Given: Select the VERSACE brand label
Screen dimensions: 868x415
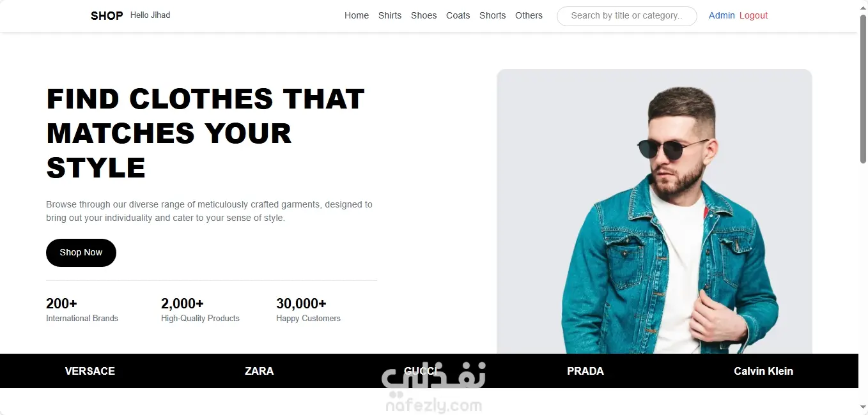Looking at the screenshot, I should coord(90,371).
